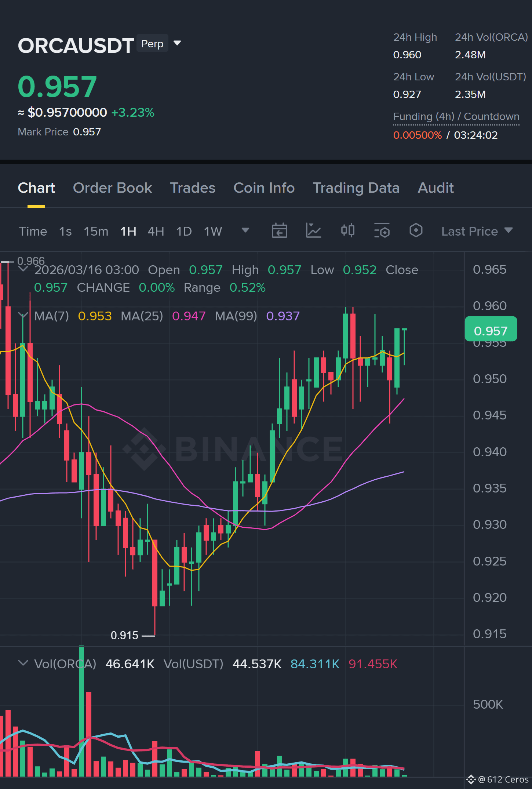Click the green 0.957 current price marker
532x789 pixels.
click(x=491, y=331)
